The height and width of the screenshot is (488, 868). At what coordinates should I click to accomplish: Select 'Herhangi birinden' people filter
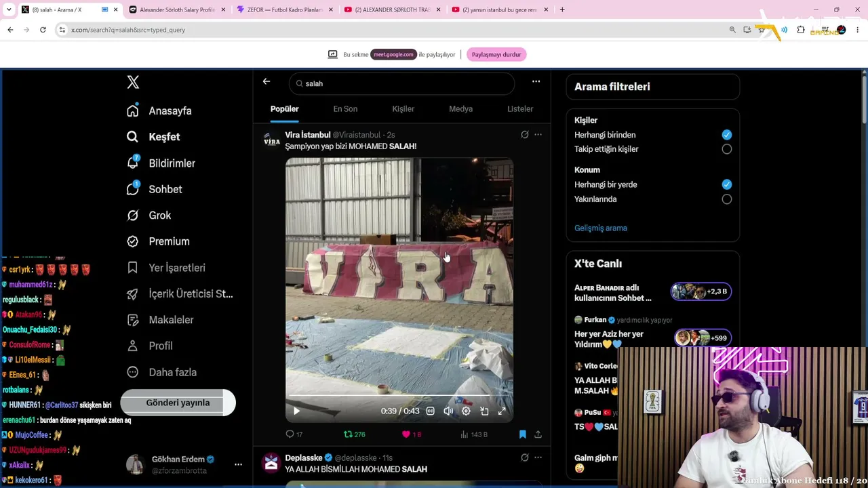[x=726, y=135]
